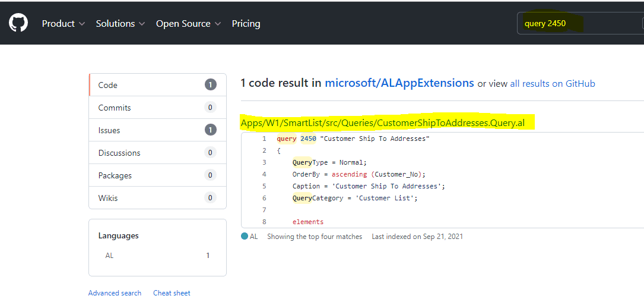Click code line 1 query 2450
644x302 pixels.
[x=353, y=139]
